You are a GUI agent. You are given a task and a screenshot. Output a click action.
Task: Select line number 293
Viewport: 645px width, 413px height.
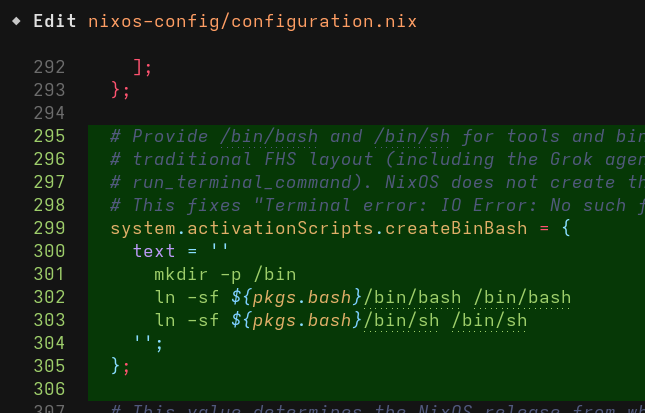(x=49, y=90)
